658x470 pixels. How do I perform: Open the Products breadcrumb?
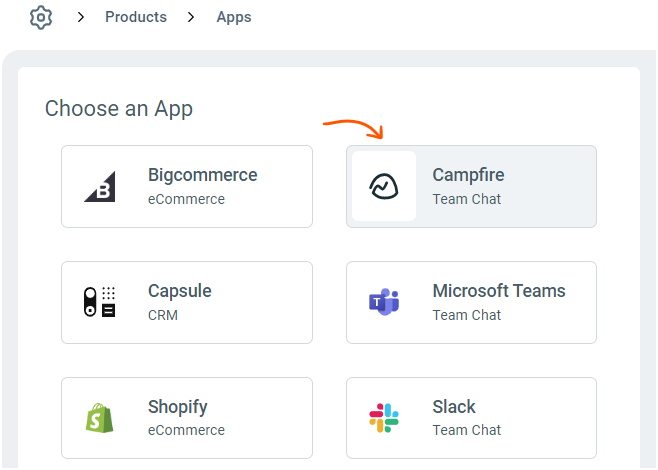136,17
